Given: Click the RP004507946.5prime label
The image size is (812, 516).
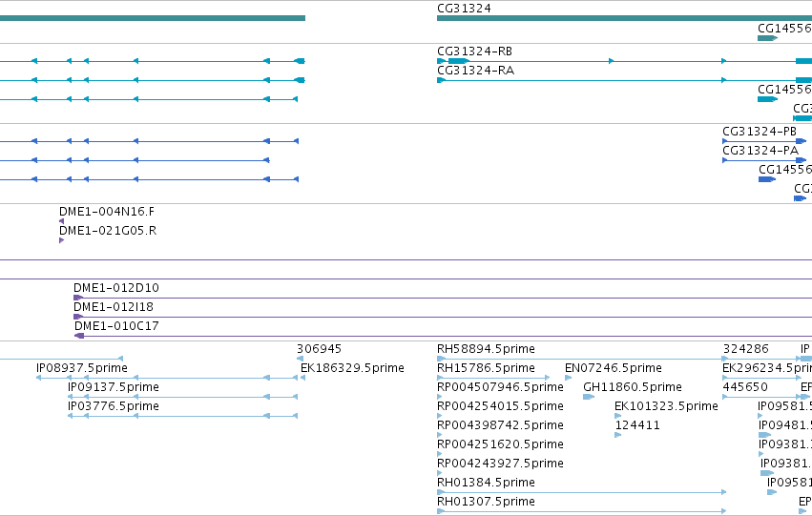Looking at the screenshot, I should coord(500,387).
